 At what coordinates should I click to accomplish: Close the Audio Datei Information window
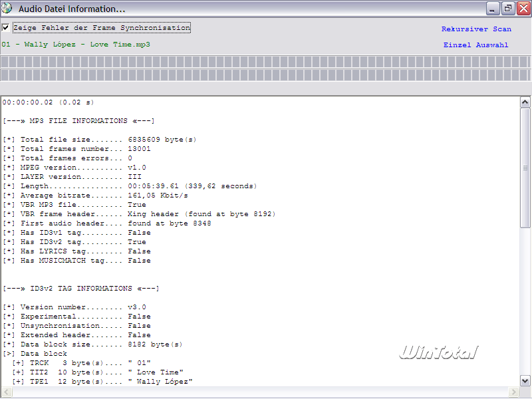[x=522, y=9]
